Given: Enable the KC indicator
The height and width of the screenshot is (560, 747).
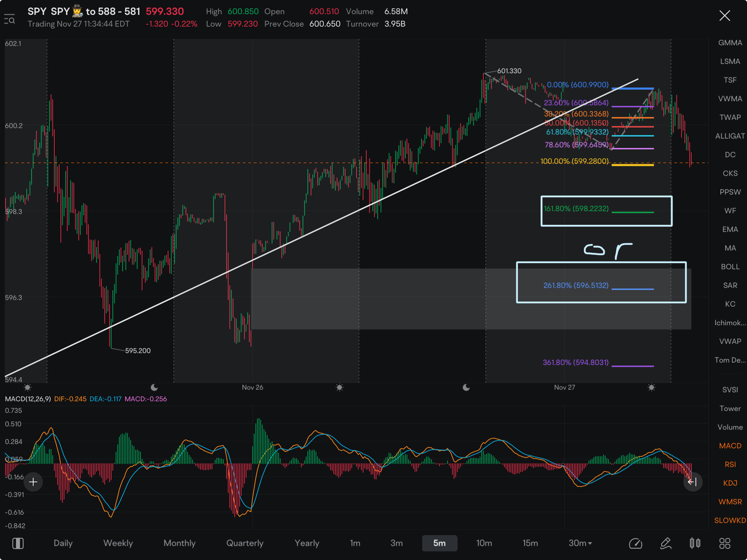Looking at the screenshot, I should coord(730,304).
